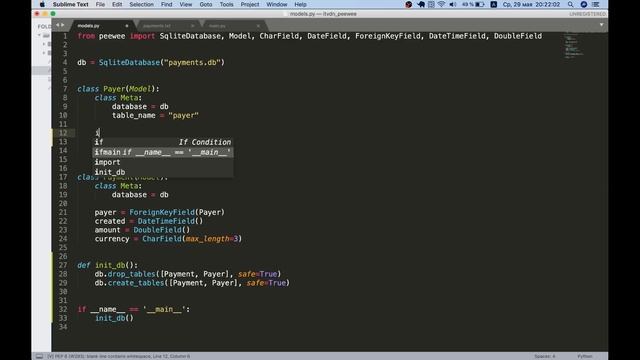Image resolution: width=640 pixels, height=360 pixels.
Task: Click 'SqliteDatabase' in line 1 import
Action: (190, 36)
